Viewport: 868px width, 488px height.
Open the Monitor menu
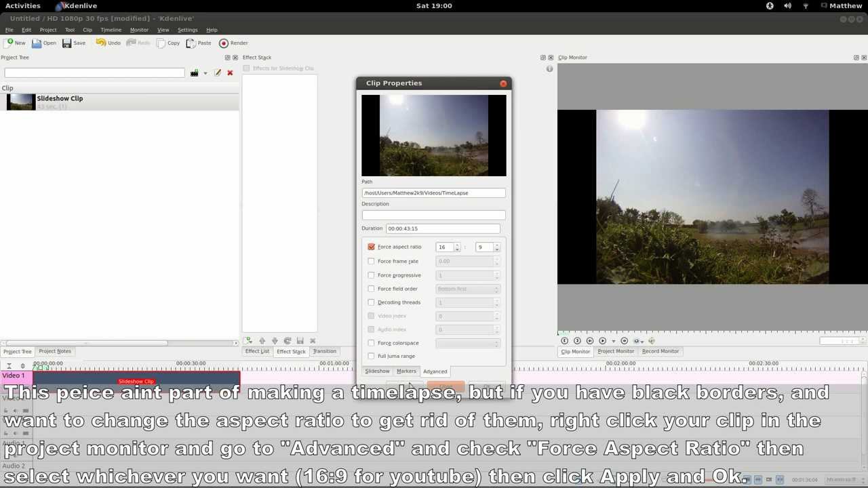coord(139,30)
